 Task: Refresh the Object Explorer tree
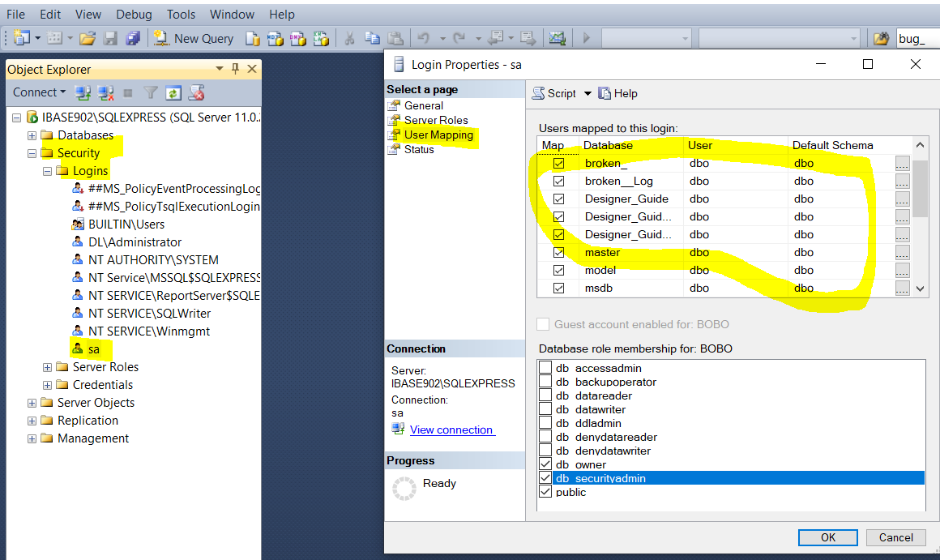tap(173, 92)
